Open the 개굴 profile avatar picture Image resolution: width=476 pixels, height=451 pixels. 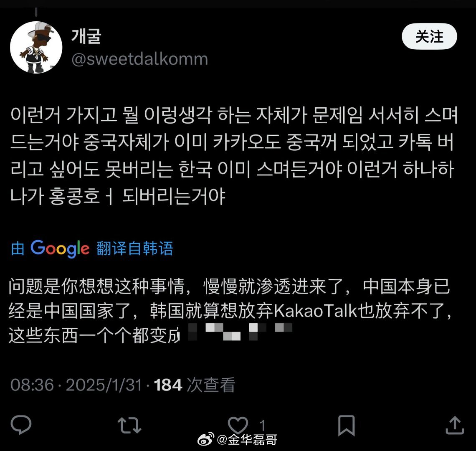pyautogui.click(x=36, y=47)
